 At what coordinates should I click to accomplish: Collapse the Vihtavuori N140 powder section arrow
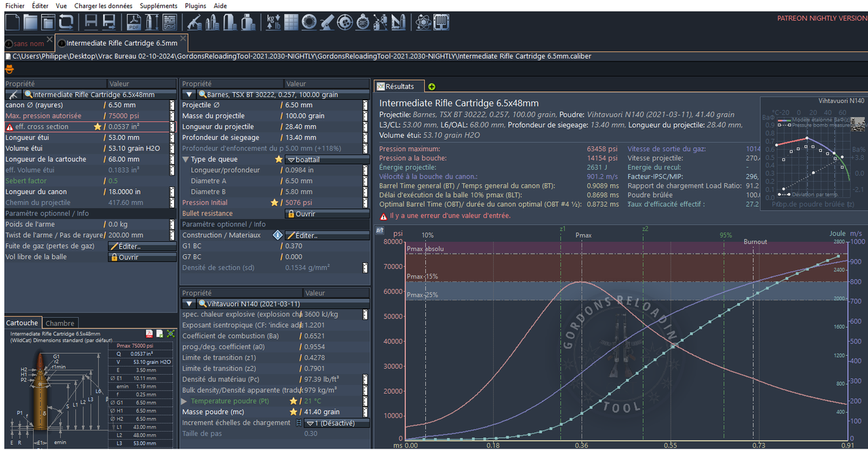pyautogui.click(x=191, y=304)
